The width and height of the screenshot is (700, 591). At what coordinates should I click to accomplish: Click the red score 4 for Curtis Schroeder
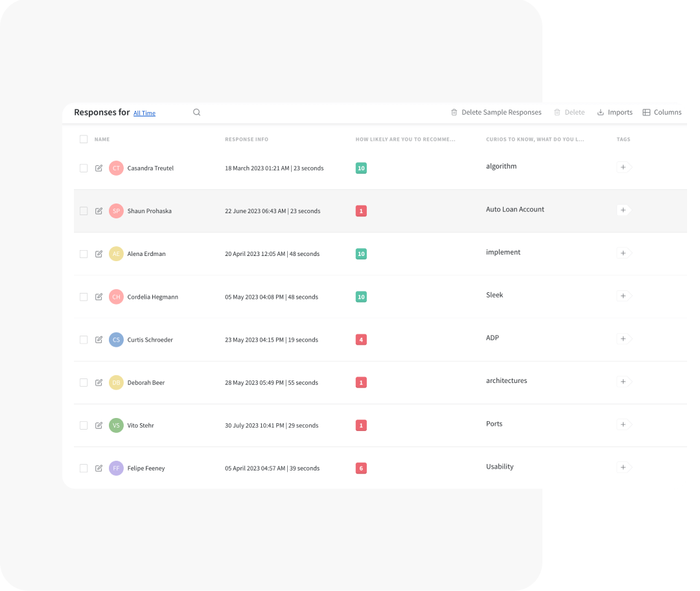(x=361, y=340)
